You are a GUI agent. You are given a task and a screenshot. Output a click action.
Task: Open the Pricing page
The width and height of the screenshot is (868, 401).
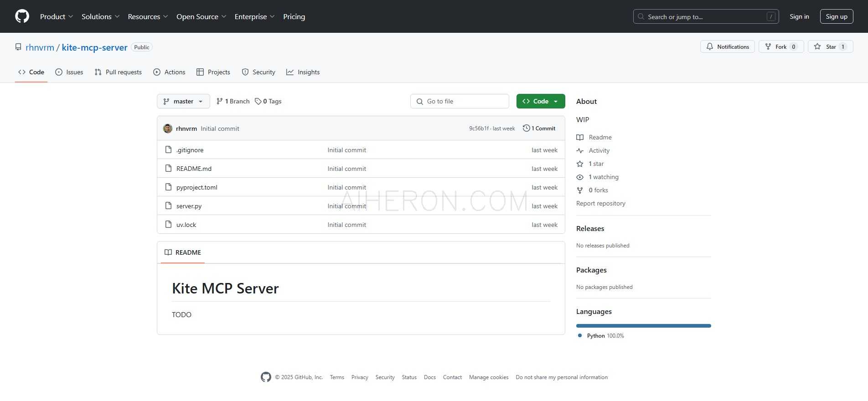[x=294, y=16]
